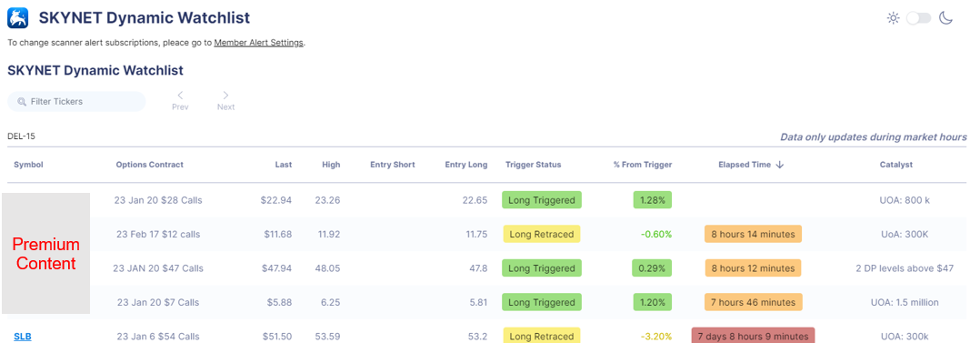Click the 22.65 entry long value

[475, 200]
